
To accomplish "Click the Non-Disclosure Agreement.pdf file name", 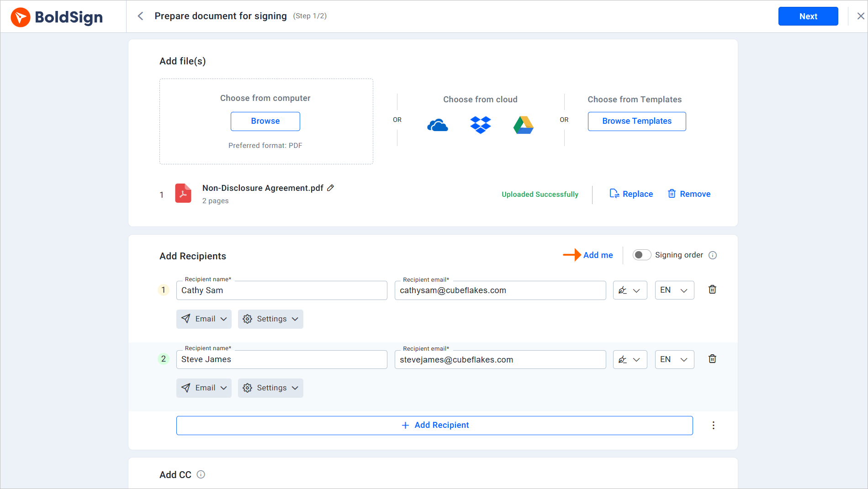I will pos(263,188).
